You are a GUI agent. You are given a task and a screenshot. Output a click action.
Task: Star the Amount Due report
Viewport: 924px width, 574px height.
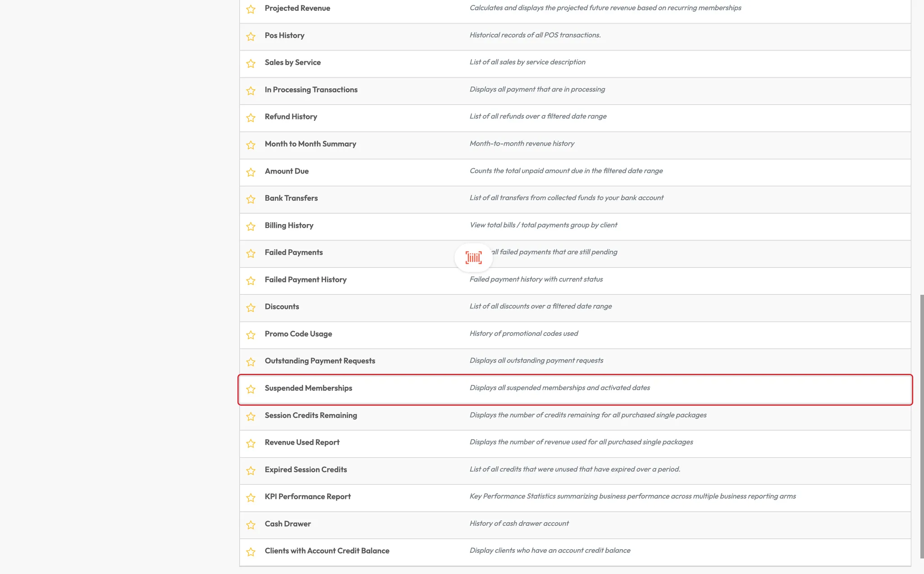click(x=251, y=172)
